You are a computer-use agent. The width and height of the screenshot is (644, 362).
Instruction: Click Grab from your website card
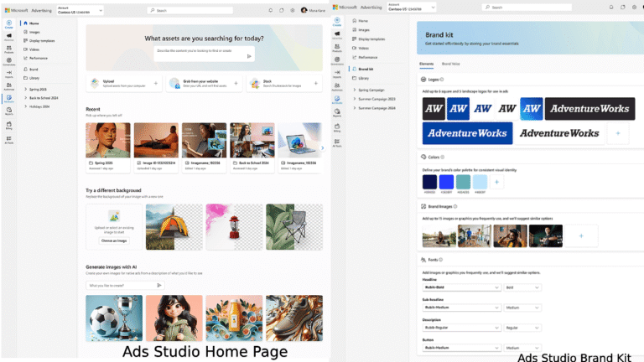pos(204,83)
